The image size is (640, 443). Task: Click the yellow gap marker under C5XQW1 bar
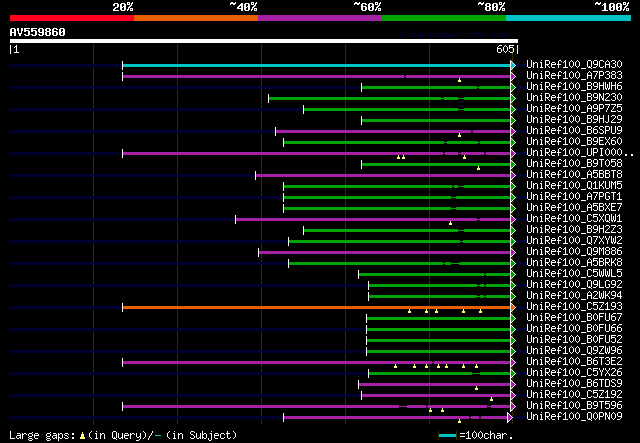coord(451,223)
